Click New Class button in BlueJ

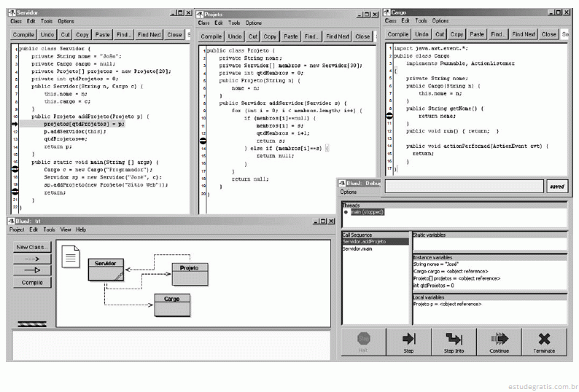pos(32,247)
